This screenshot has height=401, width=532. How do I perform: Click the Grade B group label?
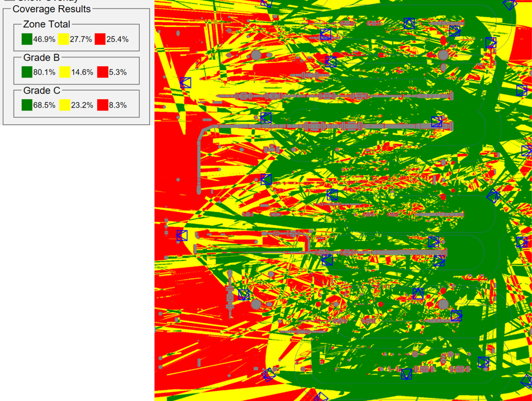click(41, 58)
